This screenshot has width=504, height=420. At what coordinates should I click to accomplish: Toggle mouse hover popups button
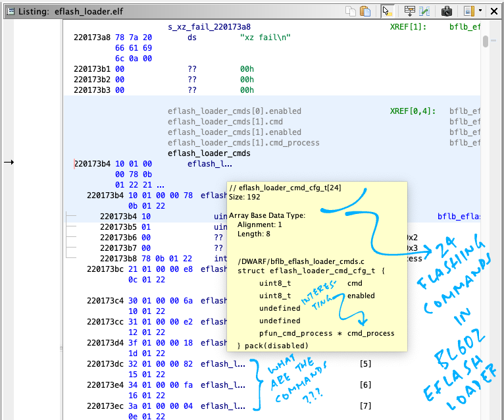388,11
